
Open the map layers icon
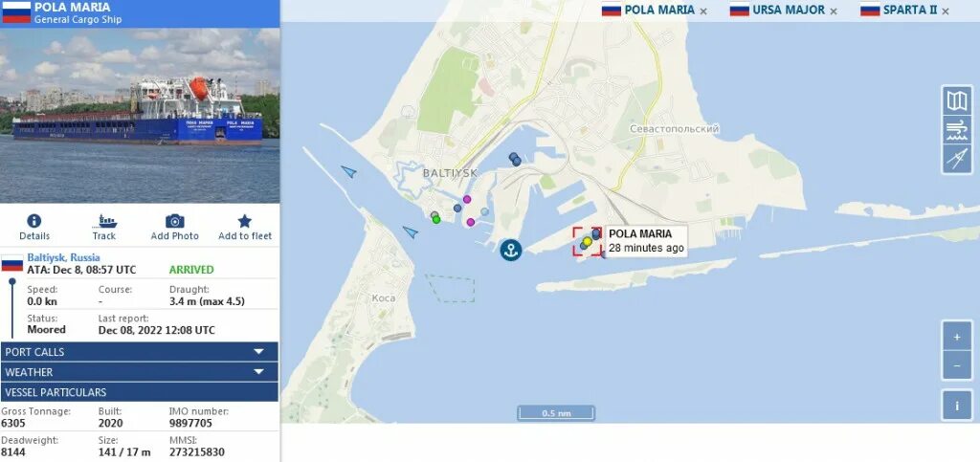click(x=957, y=100)
